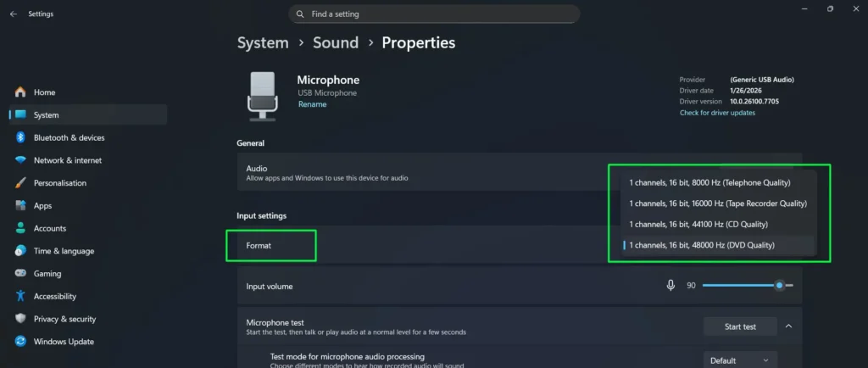Open the Default test mode dropdown
Screen dimensions: 868x368
[x=740, y=360]
